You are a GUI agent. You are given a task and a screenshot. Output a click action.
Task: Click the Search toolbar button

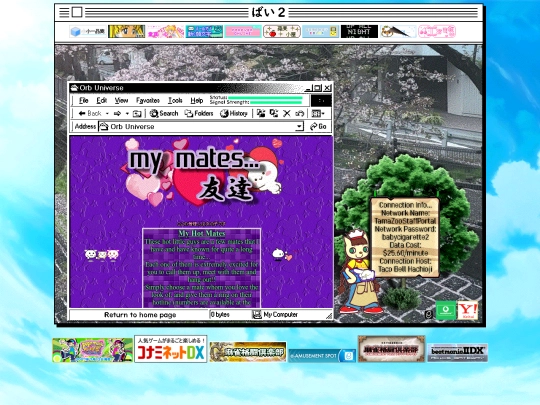[164, 113]
